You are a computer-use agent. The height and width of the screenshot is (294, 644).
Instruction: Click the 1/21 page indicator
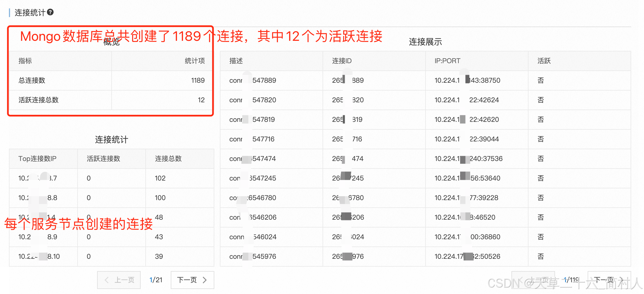[156, 280]
